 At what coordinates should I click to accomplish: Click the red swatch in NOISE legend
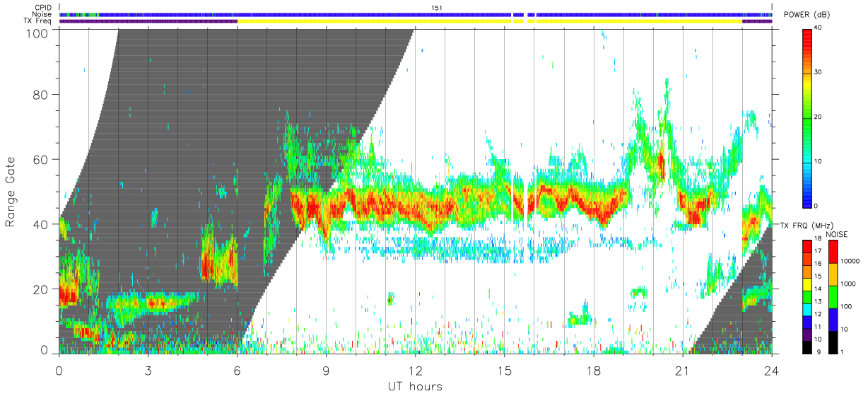coord(832,252)
